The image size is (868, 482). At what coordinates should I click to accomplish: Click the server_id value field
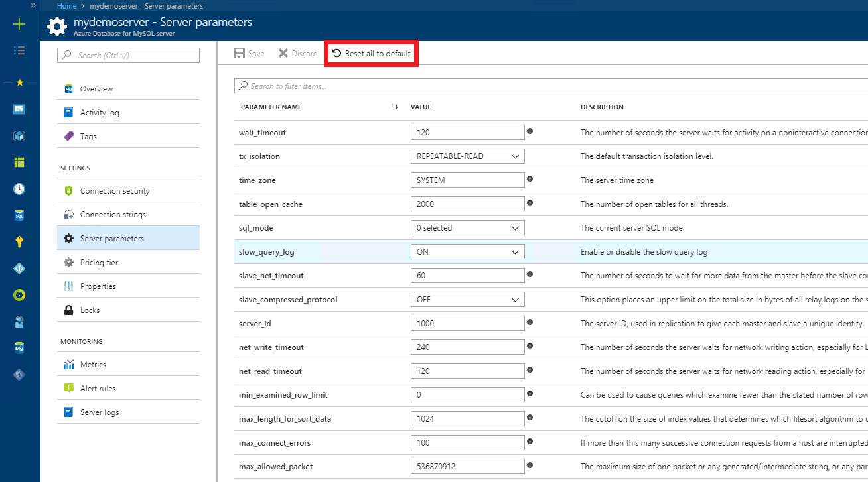[x=468, y=324]
